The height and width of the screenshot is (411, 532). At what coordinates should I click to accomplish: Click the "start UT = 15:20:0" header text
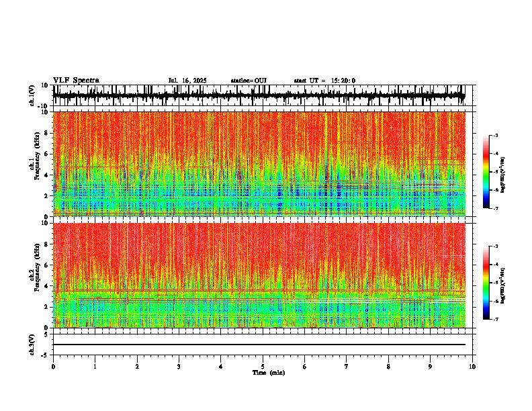[x=324, y=81]
